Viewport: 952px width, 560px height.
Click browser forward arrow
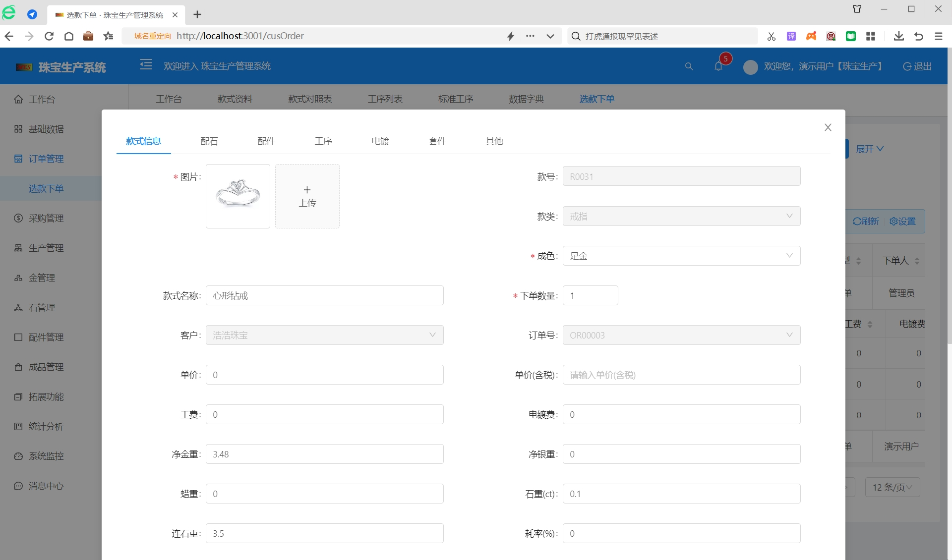(x=29, y=36)
